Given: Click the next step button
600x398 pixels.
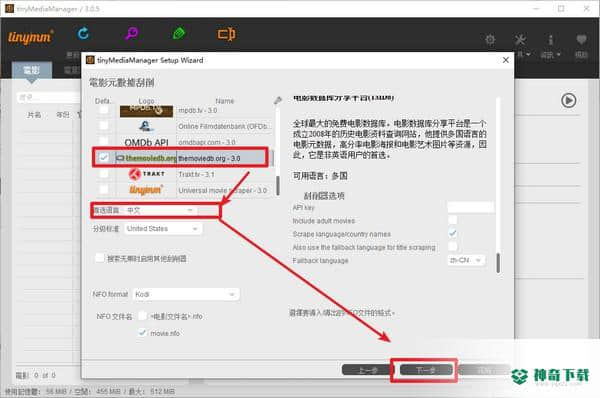Looking at the screenshot, I should [x=426, y=370].
